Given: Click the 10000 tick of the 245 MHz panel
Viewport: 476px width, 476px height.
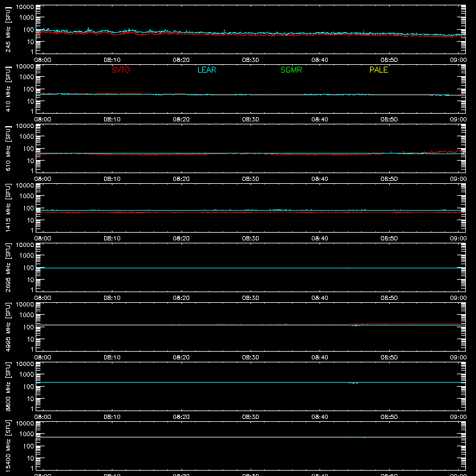Looking at the screenshot, I should (25, 7).
